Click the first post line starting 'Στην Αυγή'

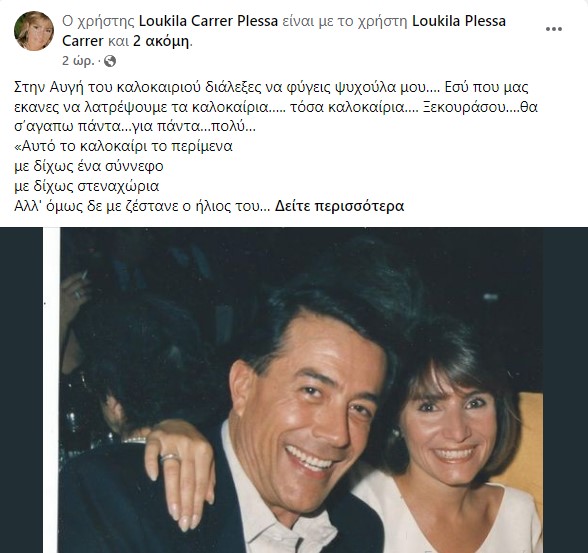271,87
